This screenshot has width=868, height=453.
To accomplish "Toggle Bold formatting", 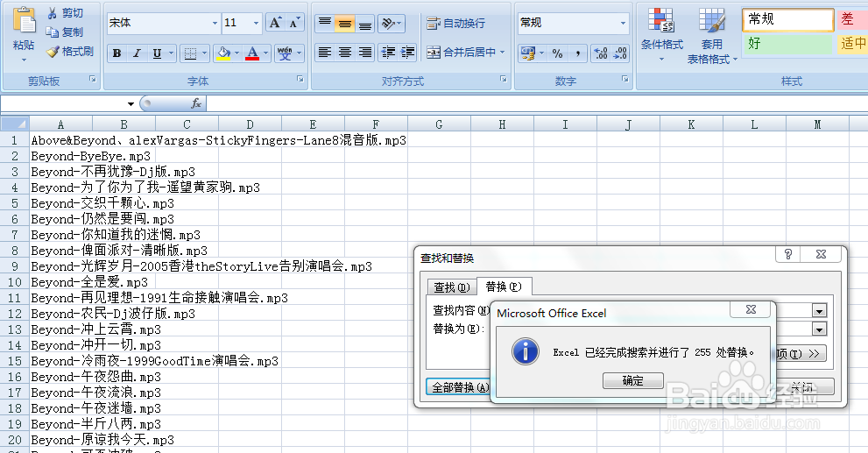I will 116,53.
